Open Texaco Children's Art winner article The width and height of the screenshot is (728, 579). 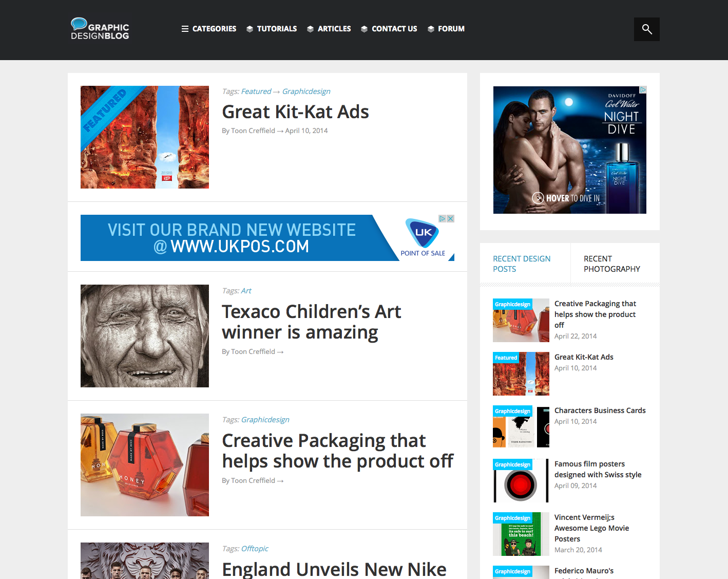pos(312,322)
